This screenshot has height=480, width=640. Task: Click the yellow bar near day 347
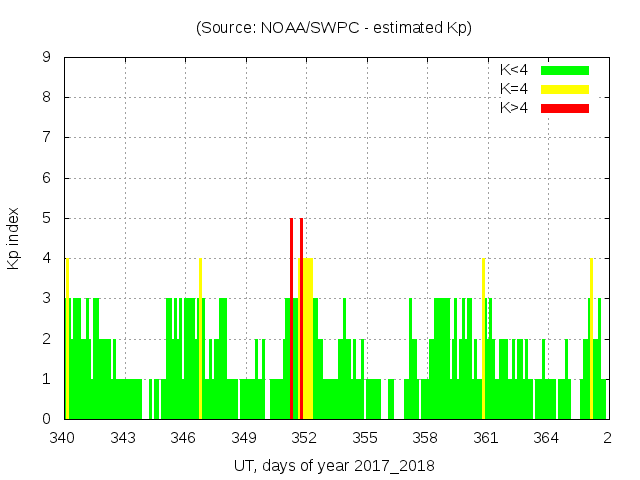[x=200, y=338]
